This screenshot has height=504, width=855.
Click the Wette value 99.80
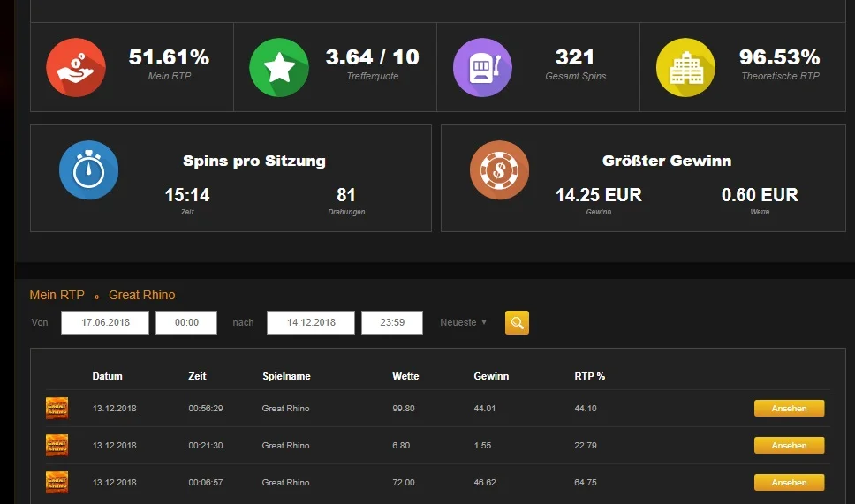click(404, 408)
